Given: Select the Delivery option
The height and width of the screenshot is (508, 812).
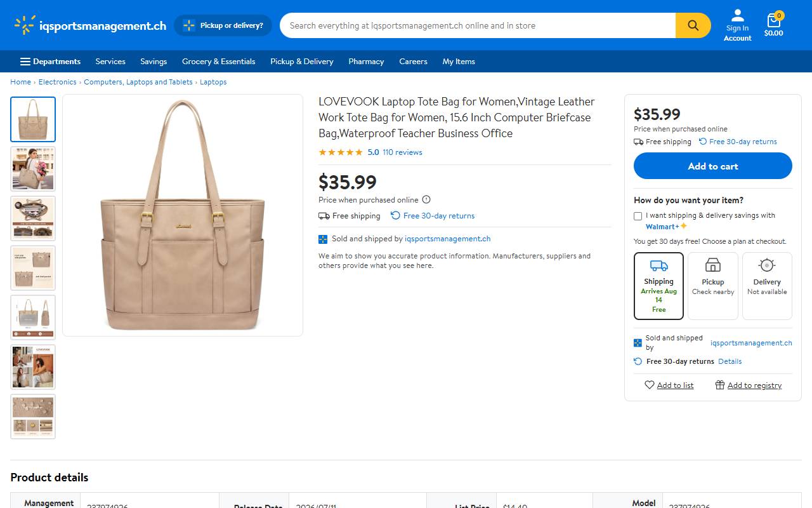Looking at the screenshot, I should click(x=767, y=286).
